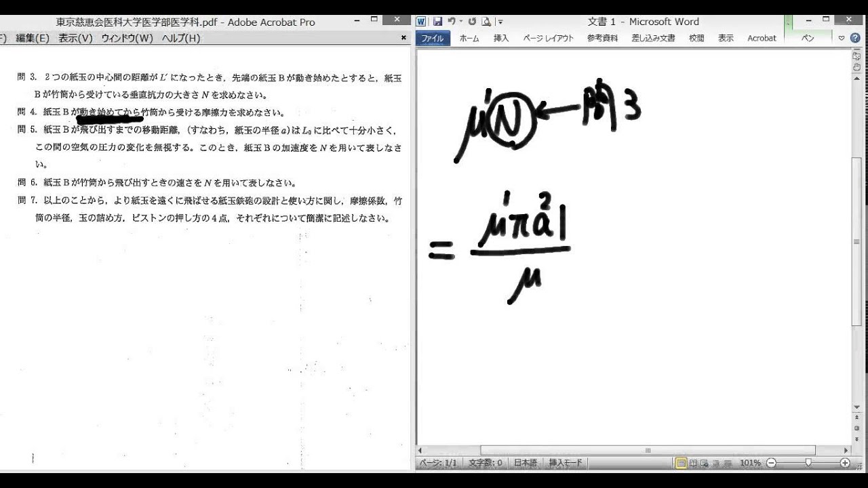Click 問 6 question text in the PDF

[x=157, y=182]
